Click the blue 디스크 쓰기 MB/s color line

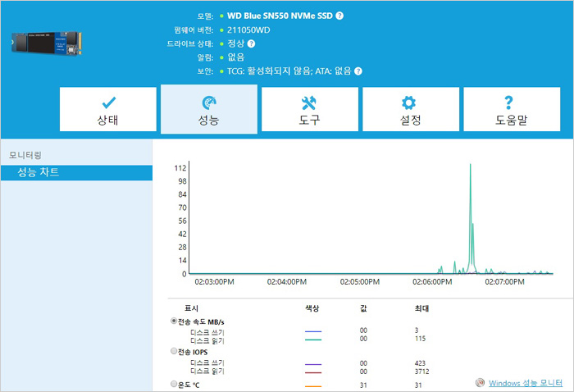tap(313, 331)
